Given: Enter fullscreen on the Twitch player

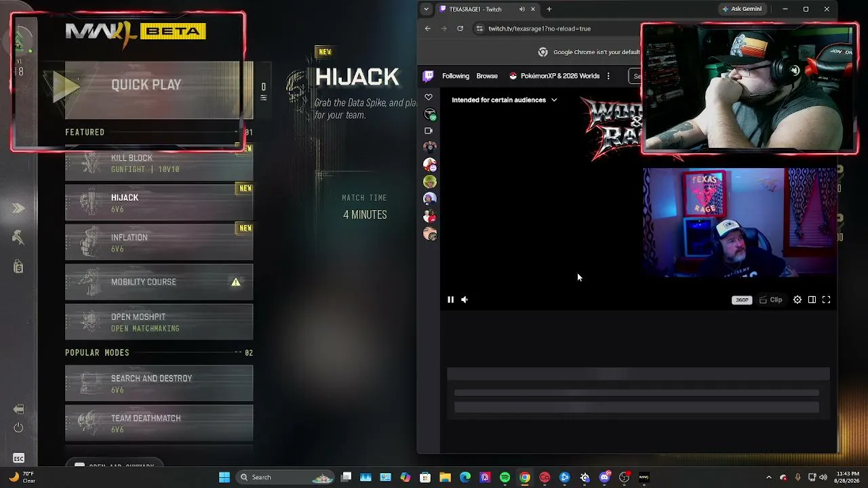Looking at the screenshot, I should 826,300.
